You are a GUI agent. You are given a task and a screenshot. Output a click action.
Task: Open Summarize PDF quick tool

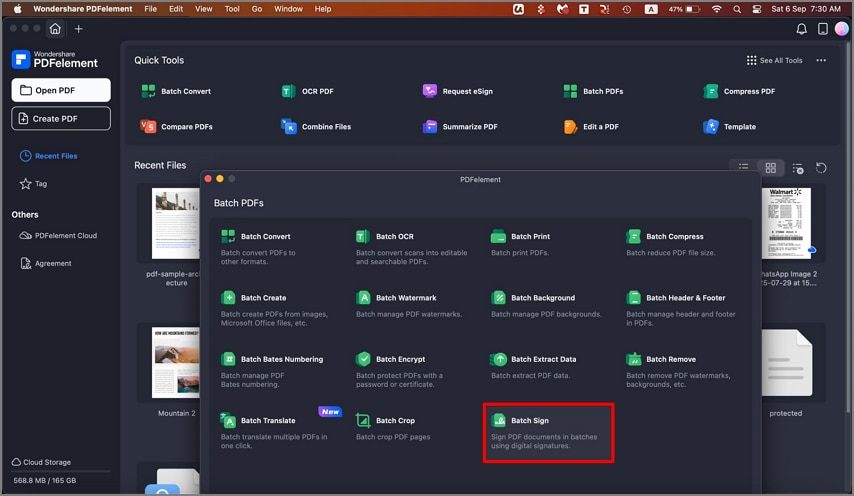(x=460, y=127)
